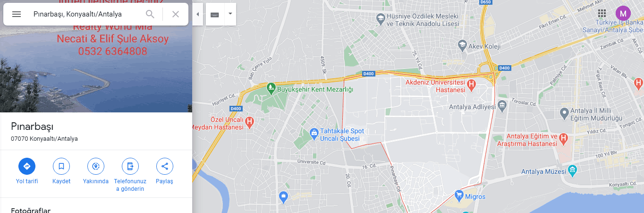This screenshot has width=644, height=213.
Task: Open the hamburger main menu
Action: (x=17, y=14)
